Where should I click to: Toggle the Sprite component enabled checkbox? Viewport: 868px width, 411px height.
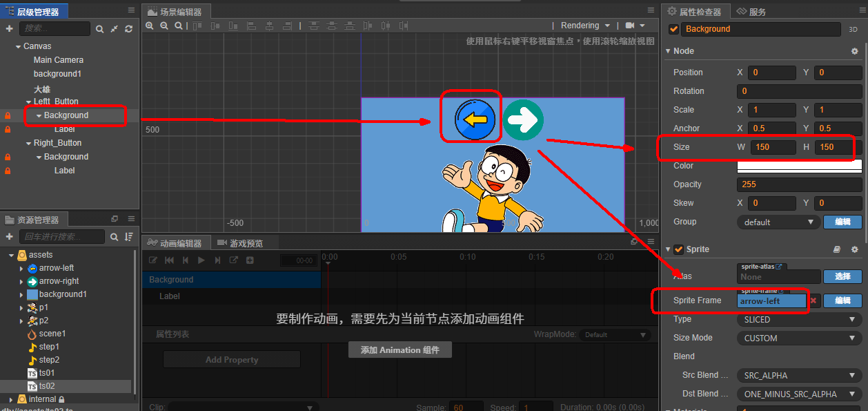679,249
